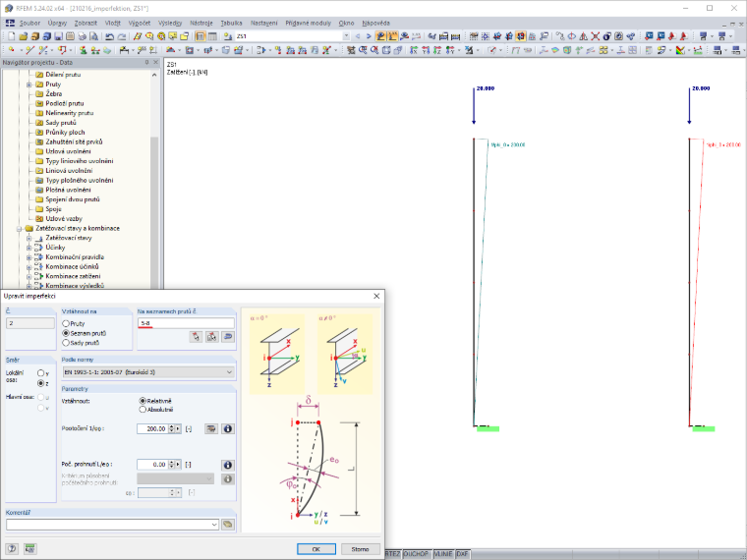Toggle the DXF status bar button

click(x=463, y=554)
